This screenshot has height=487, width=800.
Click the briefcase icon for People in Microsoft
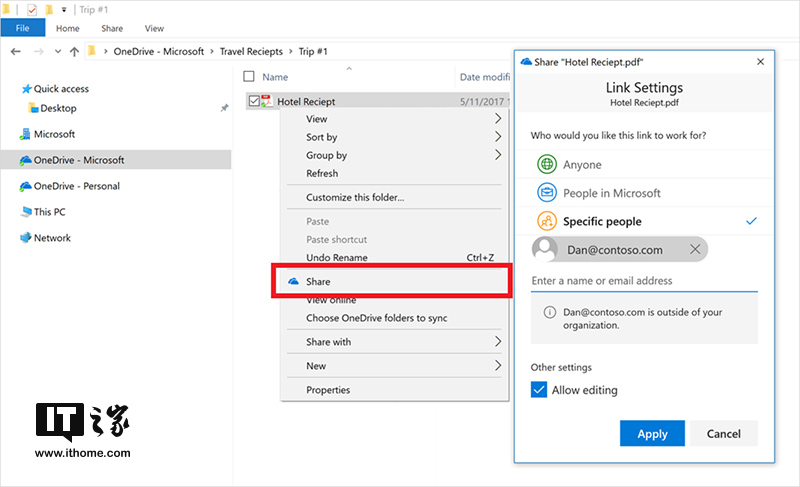[x=546, y=193]
